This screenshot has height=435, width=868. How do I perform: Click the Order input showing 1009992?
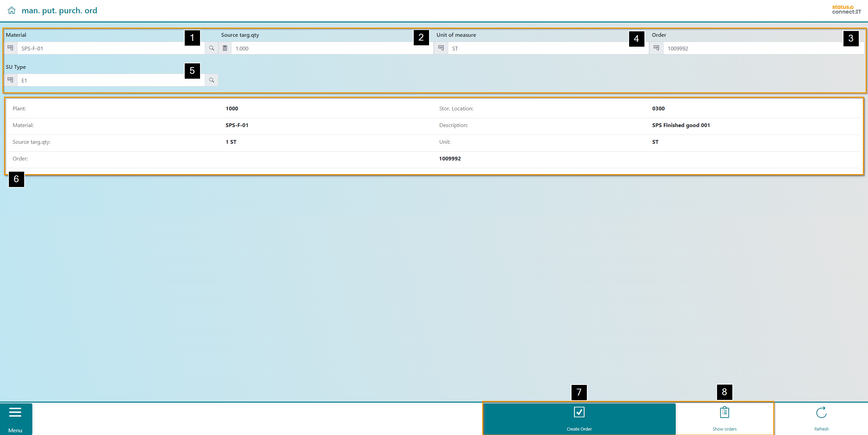point(750,48)
